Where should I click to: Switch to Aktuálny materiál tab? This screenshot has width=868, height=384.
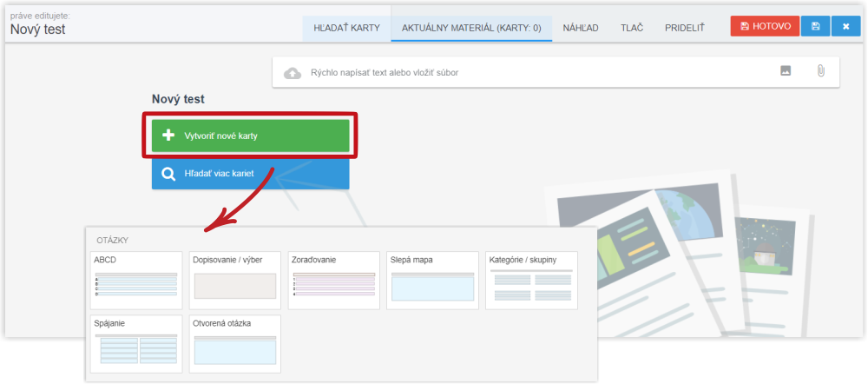pyautogui.click(x=470, y=28)
